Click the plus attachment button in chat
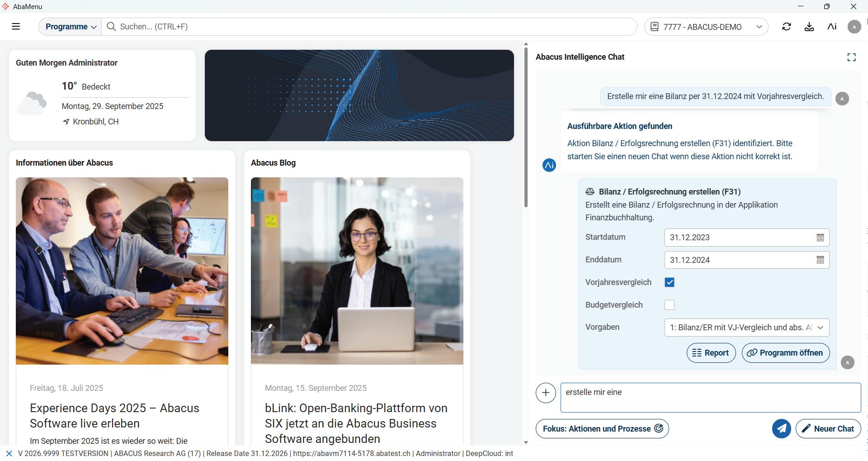The image size is (868, 461). tap(546, 393)
